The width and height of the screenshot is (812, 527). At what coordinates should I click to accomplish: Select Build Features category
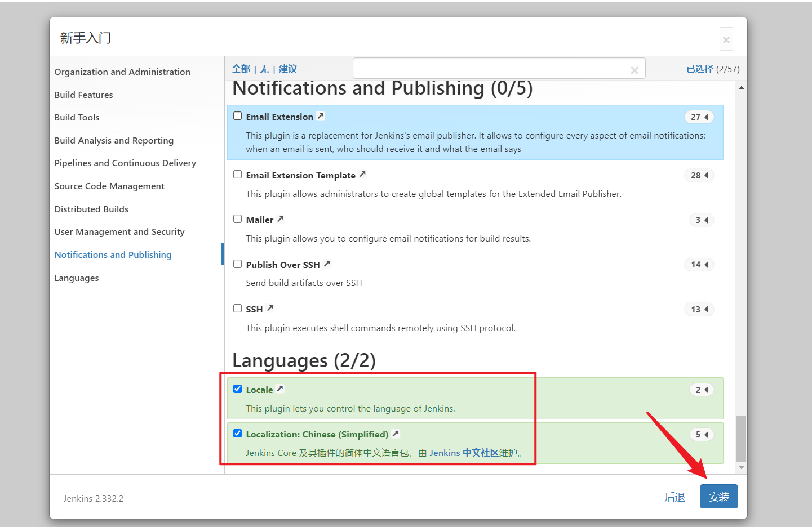pos(83,95)
